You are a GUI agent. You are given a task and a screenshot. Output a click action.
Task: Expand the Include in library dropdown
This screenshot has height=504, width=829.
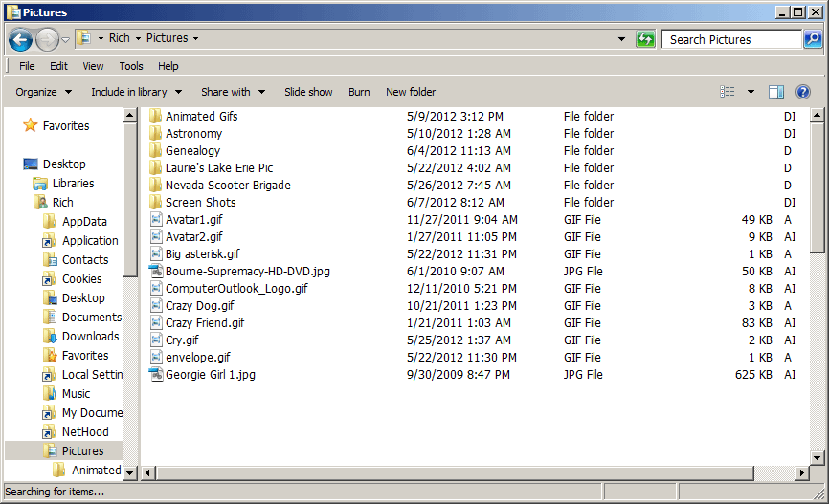135,92
